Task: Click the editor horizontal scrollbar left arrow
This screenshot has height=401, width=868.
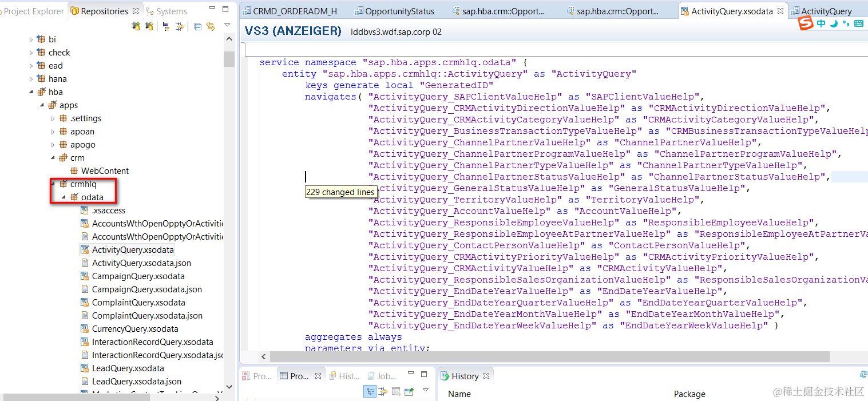Action: (x=264, y=356)
